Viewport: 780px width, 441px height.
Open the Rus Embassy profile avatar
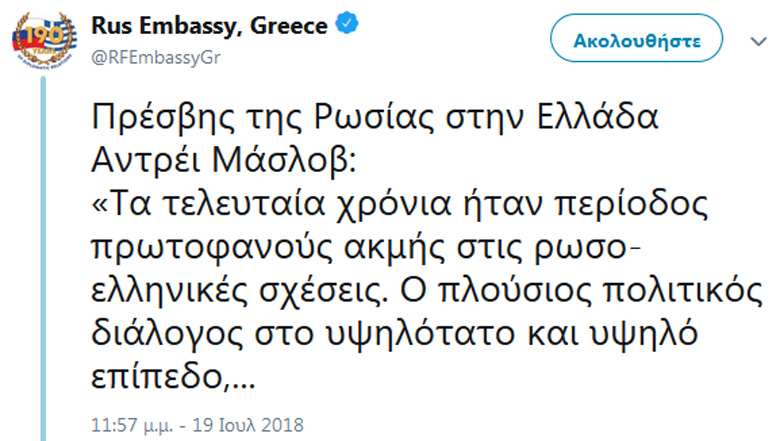click(x=44, y=39)
